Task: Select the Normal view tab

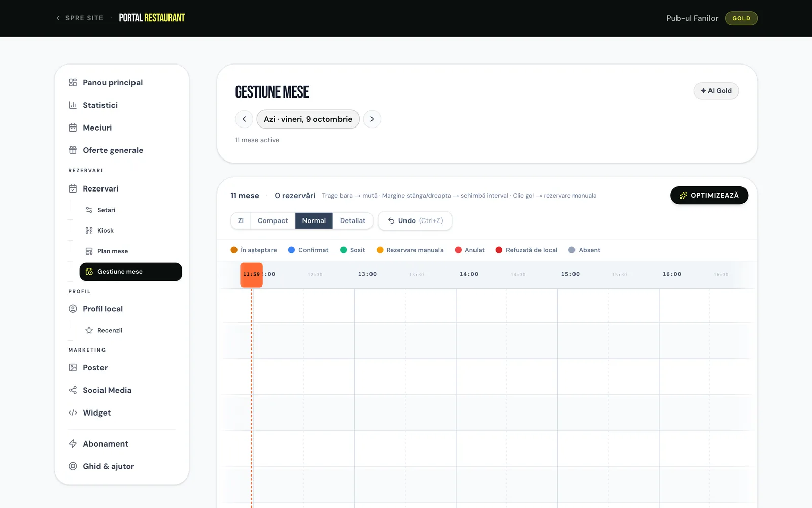Action: (314, 221)
